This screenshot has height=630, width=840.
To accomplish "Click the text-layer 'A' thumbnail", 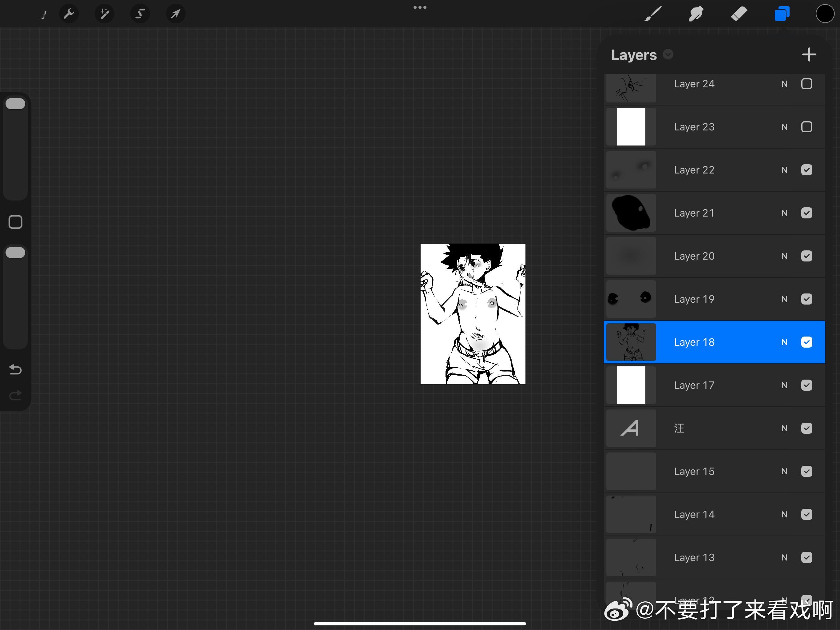I will tap(631, 428).
